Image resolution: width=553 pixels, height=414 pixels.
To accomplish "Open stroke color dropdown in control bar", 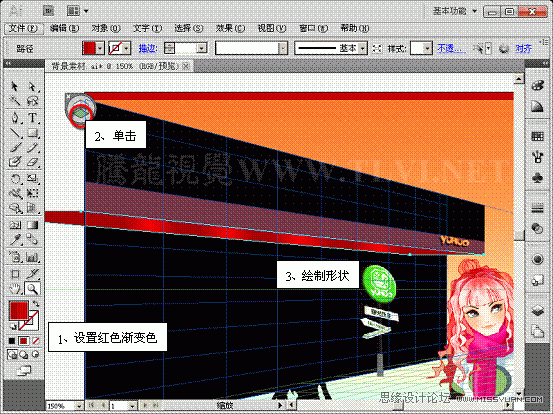I will [127, 48].
